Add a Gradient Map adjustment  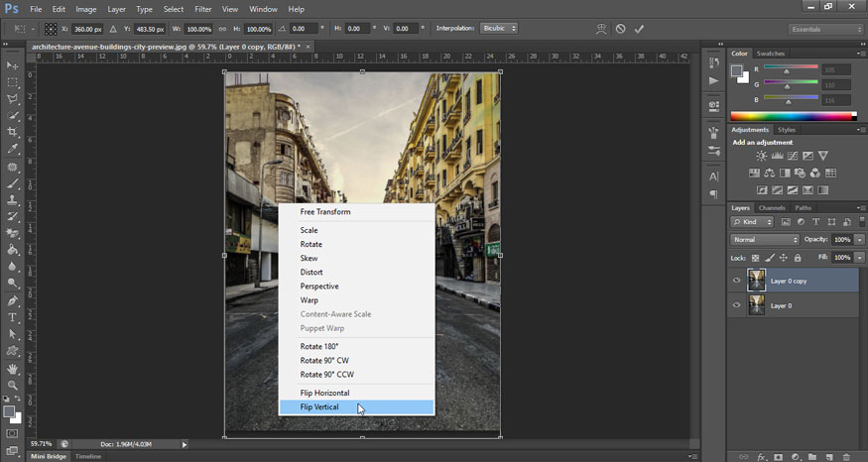(823, 190)
